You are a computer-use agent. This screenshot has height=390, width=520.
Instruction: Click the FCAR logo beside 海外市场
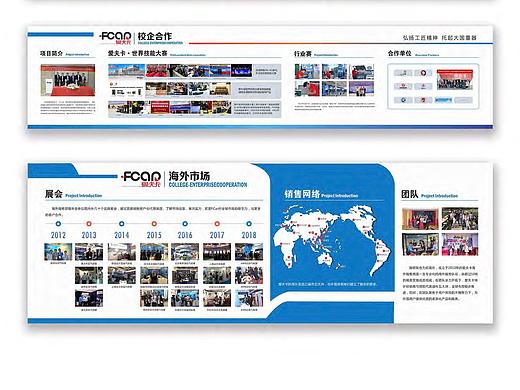141,179
